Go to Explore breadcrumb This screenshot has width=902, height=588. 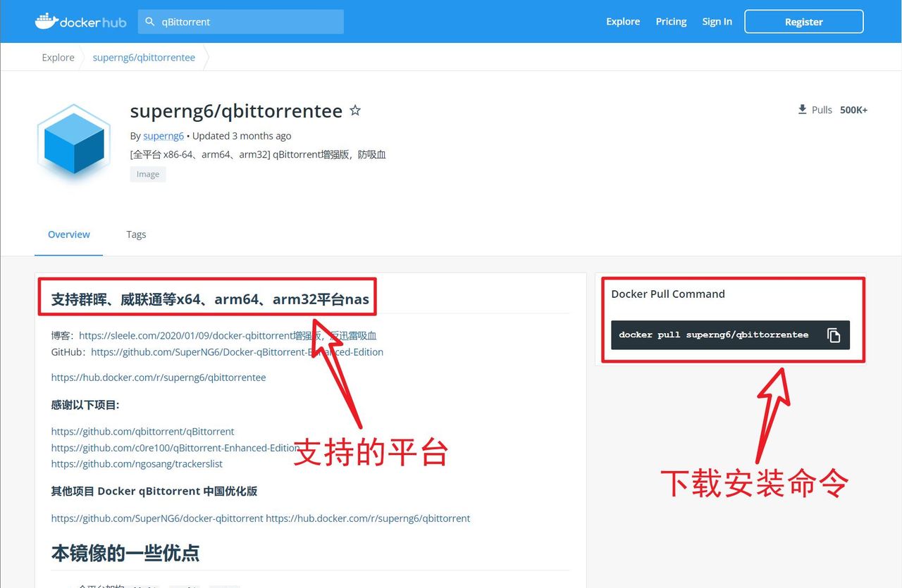click(58, 58)
